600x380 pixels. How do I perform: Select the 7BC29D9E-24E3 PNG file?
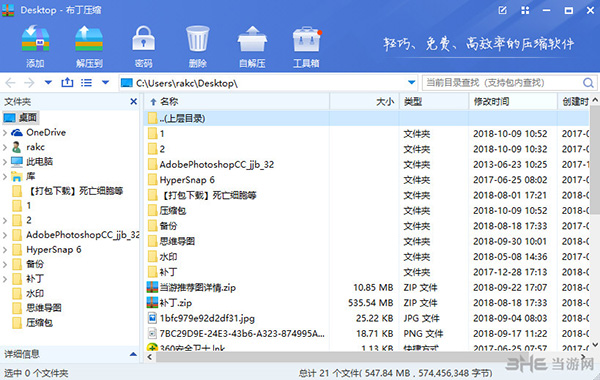pyautogui.click(x=367, y=334)
